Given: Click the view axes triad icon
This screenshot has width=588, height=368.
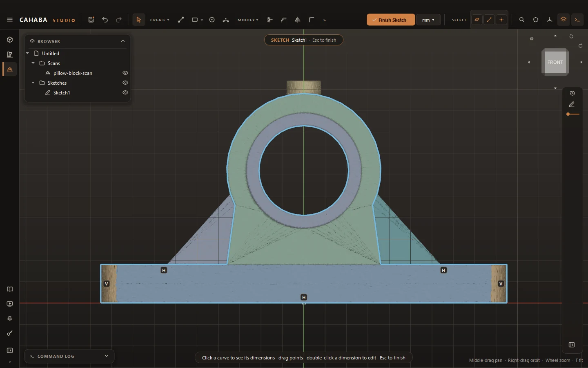Looking at the screenshot, I should tap(550, 20).
